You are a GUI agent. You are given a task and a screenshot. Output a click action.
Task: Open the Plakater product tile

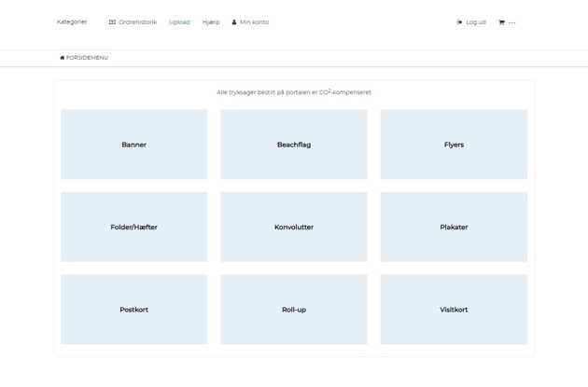click(x=454, y=227)
